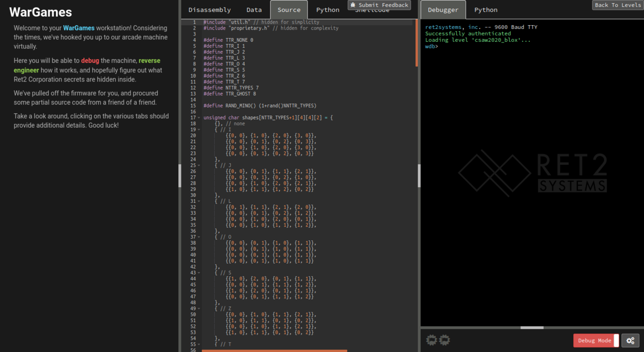Image resolution: width=644 pixels, height=352 pixels.
Task: Click the '#include "proprietary.h"' line
Action: click(x=271, y=28)
